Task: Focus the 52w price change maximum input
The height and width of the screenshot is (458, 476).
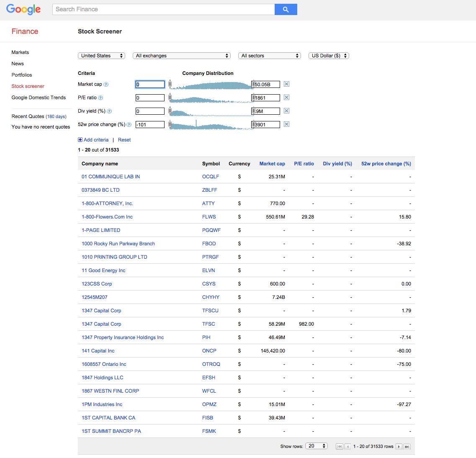Action: click(265, 124)
